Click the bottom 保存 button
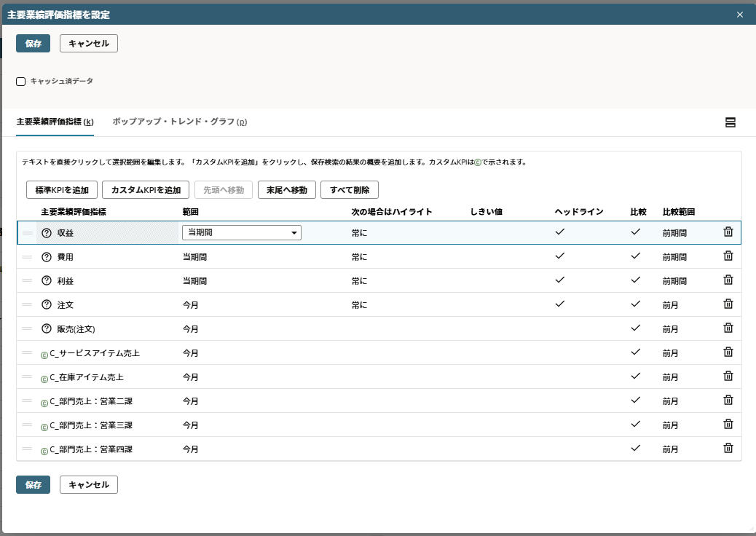756x536 pixels. (x=34, y=484)
